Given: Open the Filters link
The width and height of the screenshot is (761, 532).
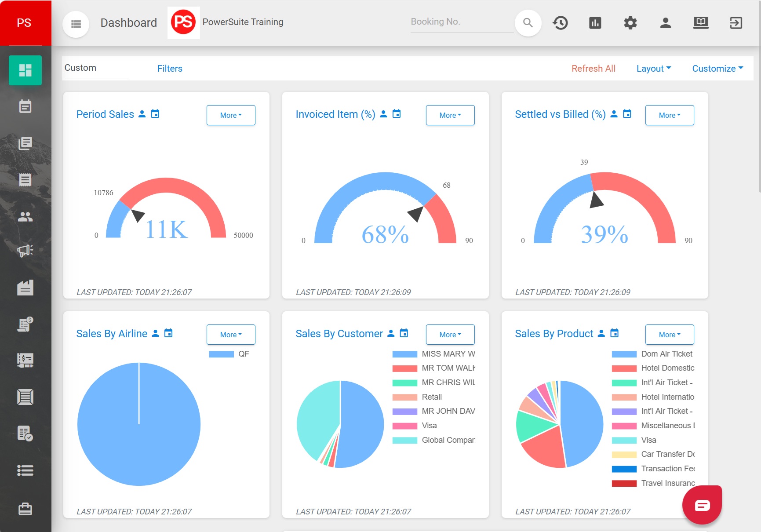Looking at the screenshot, I should (170, 69).
